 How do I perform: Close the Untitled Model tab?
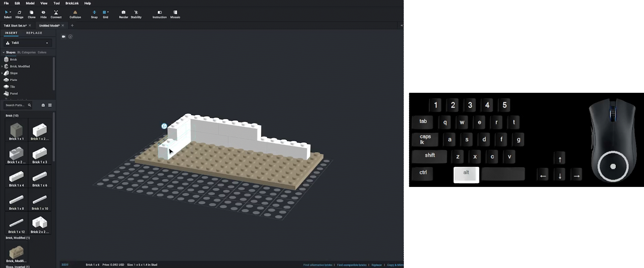pos(63,25)
